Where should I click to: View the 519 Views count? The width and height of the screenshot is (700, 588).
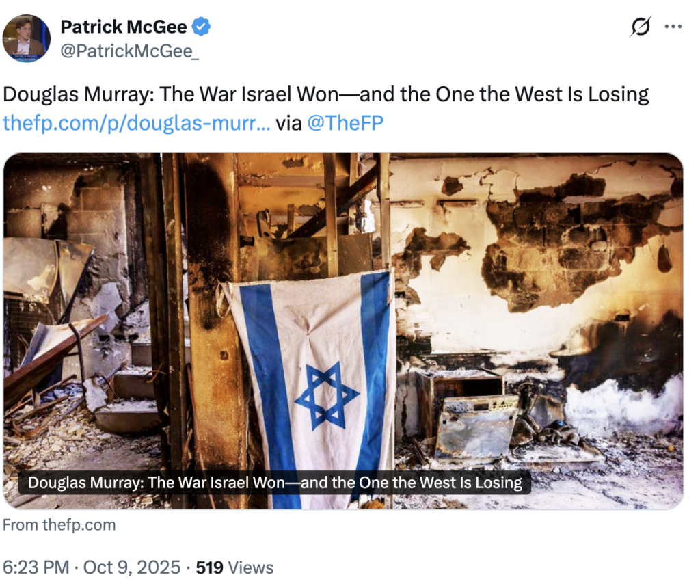(x=235, y=567)
